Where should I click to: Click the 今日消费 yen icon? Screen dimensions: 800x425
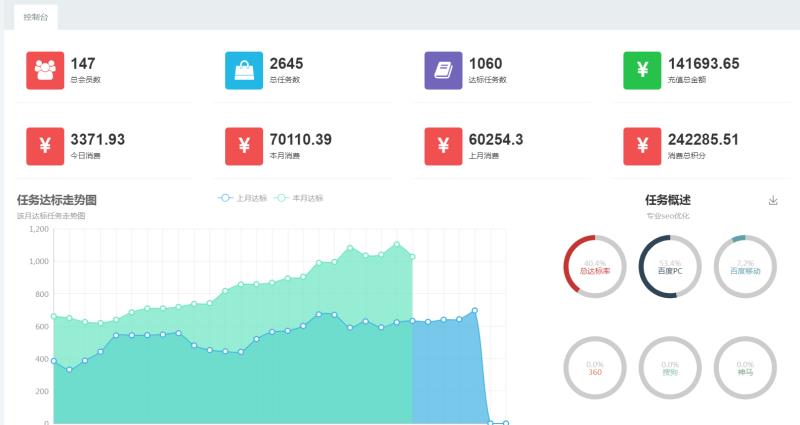45,146
